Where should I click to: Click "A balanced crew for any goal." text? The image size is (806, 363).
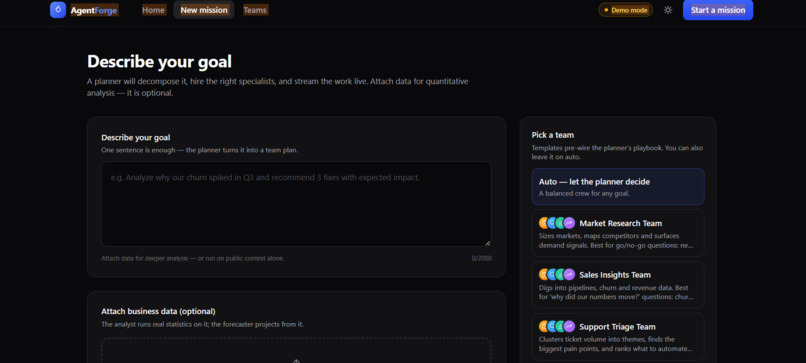pyautogui.click(x=584, y=194)
